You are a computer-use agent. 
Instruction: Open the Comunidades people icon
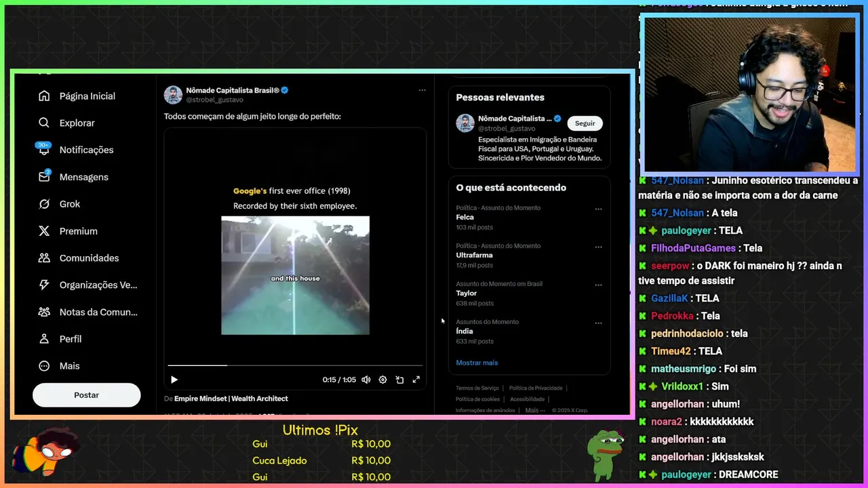[44, 258]
